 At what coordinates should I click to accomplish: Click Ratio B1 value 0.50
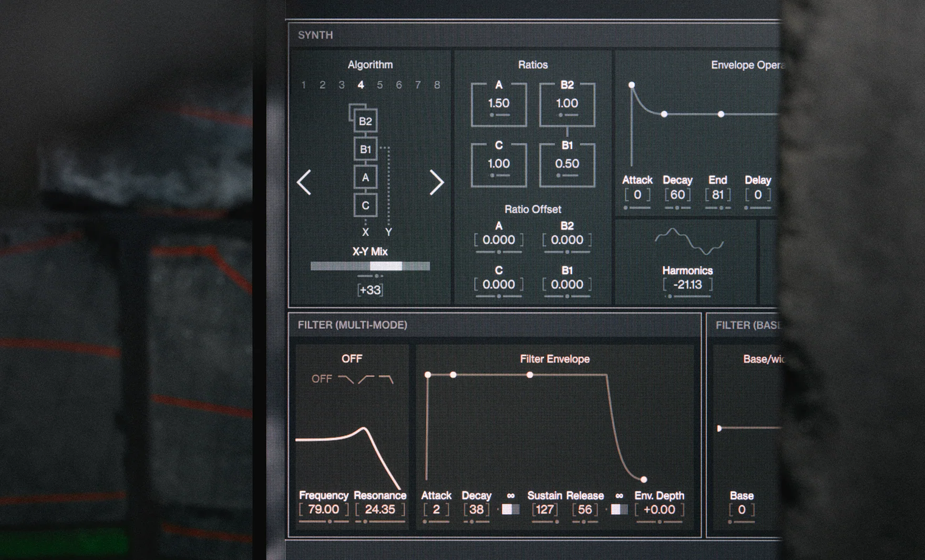coord(567,164)
